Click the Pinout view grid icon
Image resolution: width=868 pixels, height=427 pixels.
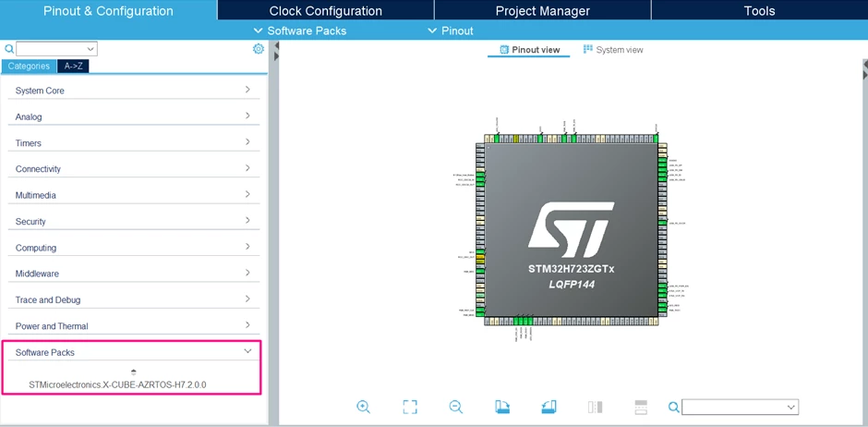(504, 50)
